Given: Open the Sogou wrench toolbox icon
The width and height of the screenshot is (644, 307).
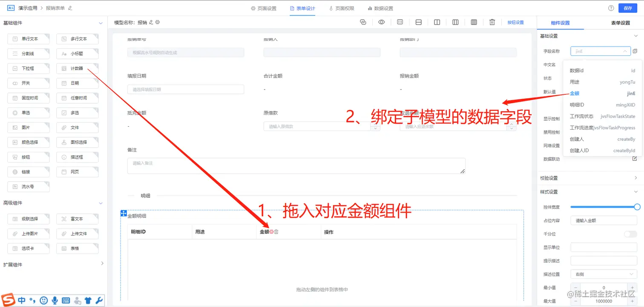Looking at the screenshot, I should [99, 301].
